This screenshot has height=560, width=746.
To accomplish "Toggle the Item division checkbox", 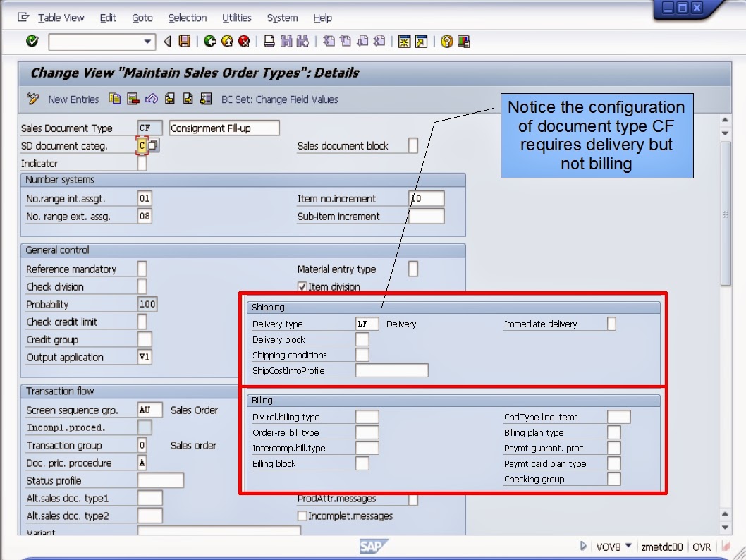I will [302, 286].
